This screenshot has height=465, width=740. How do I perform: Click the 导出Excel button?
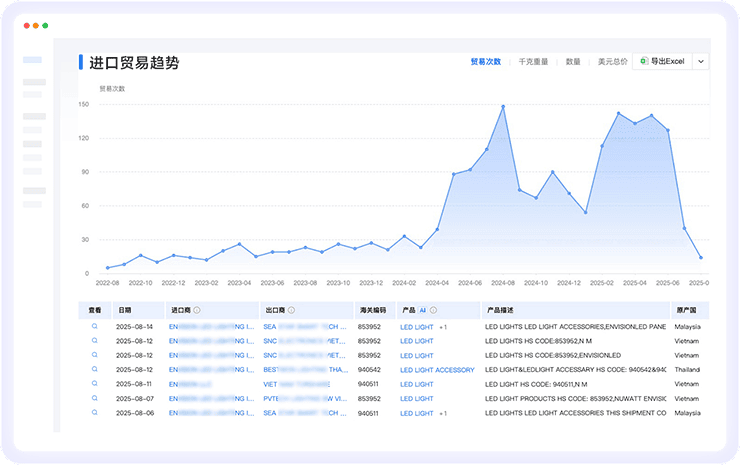tap(661, 62)
